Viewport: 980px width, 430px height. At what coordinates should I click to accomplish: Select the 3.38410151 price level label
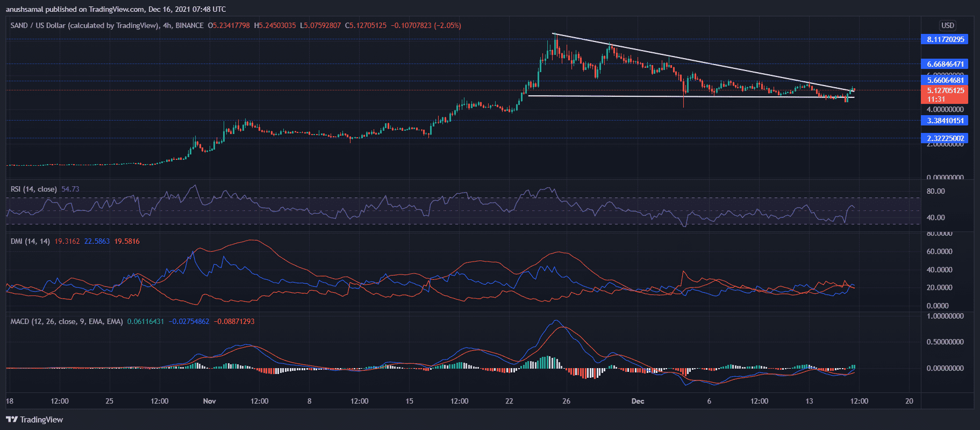[945, 121]
